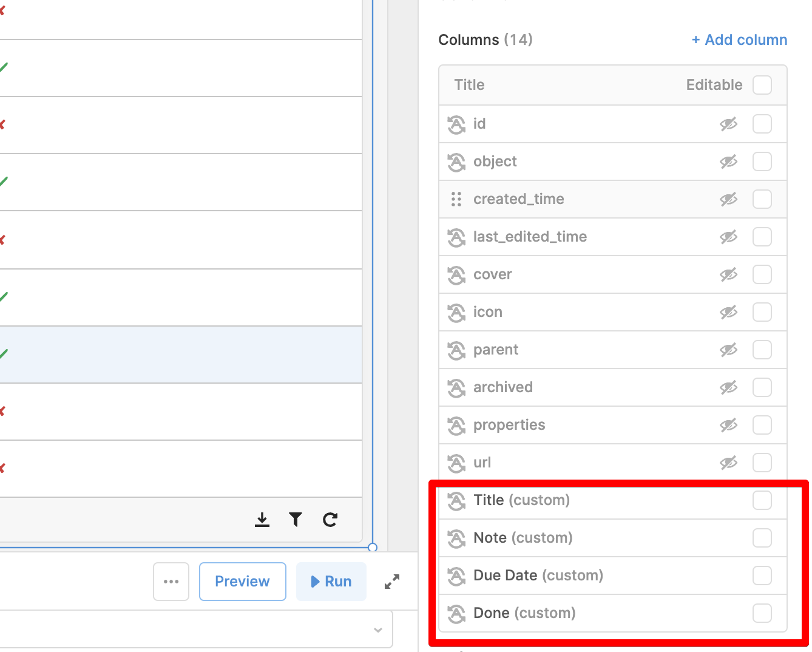Select the cover column row
This screenshot has height=652, width=812.
tap(613, 274)
